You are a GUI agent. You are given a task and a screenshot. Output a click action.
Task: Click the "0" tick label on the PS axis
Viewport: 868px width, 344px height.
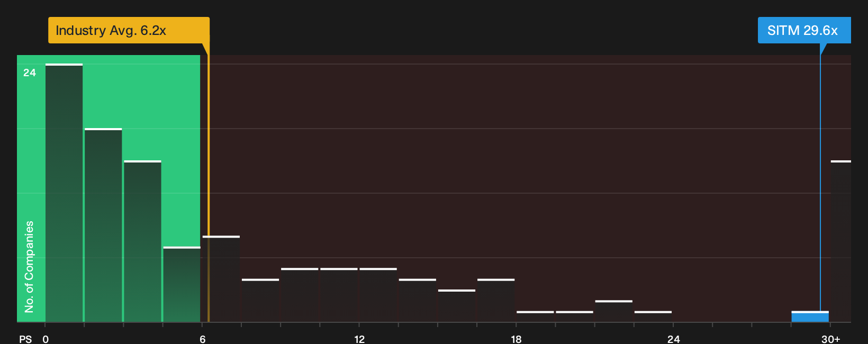[46, 339]
